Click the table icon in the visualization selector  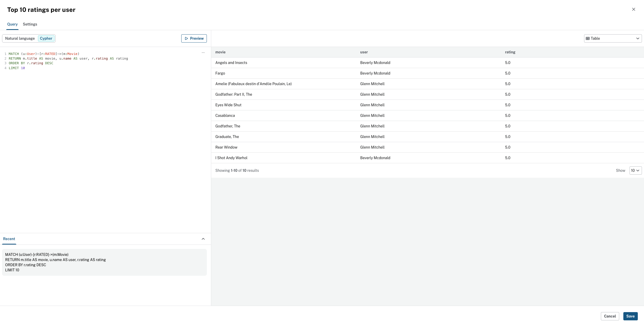coord(588,38)
